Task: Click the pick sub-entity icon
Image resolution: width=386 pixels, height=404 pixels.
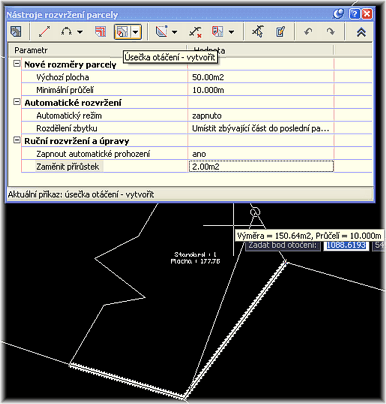Action: click(x=258, y=32)
